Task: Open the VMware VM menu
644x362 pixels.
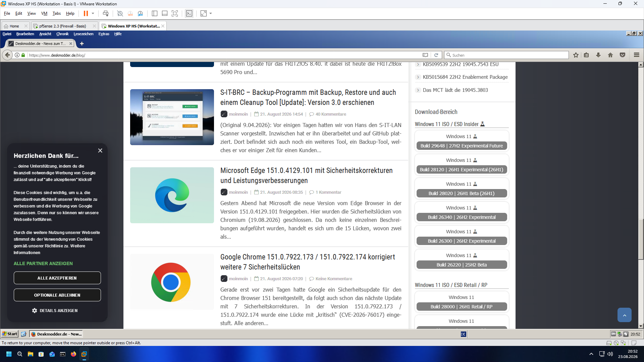Action: (44, 13)
